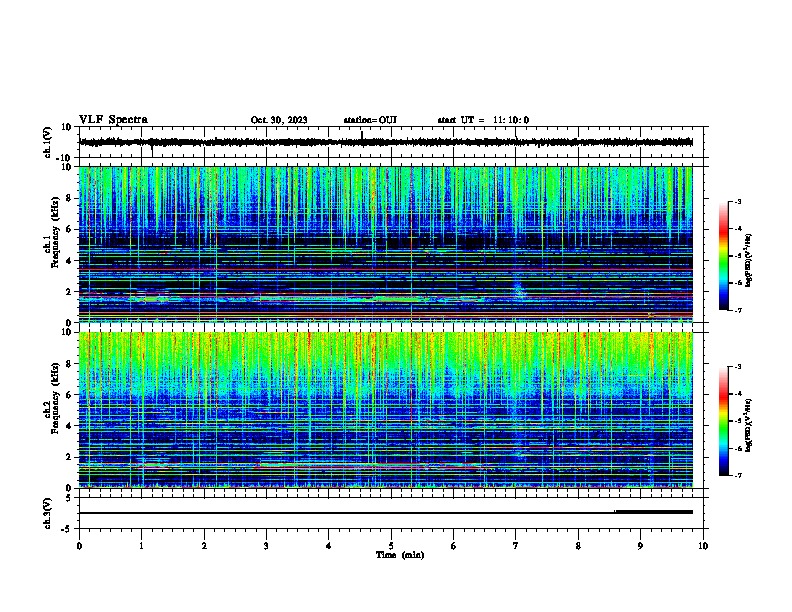Click the ch.1 spectrogram color scale bar
The image size is (792, 612).
point(724,256)
